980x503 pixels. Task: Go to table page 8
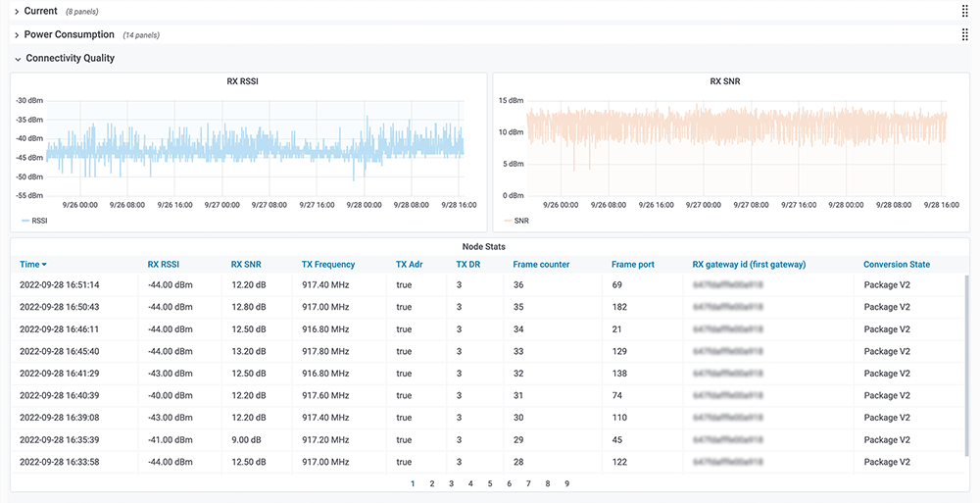pyautogui.click(x=548, y=483)
